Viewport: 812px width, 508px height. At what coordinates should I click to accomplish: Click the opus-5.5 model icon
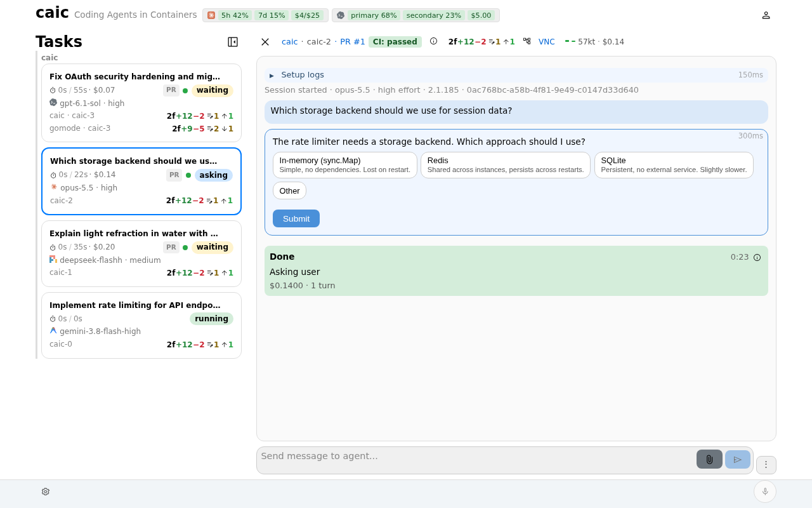[54, 187]
